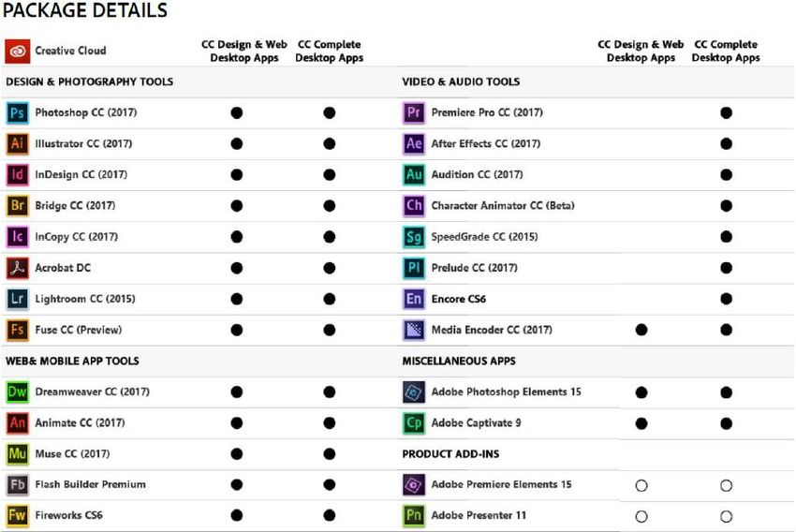Image resolution: width=796 pixels, height=532 pixels.
Task: Select the Encore CS6 En icon
Action: tap(414, 299)
